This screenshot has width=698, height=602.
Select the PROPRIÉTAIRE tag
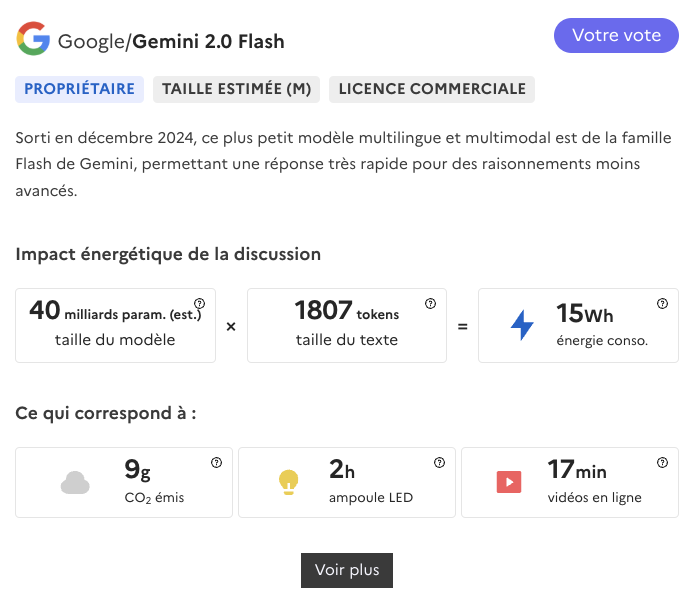point(79,89)
